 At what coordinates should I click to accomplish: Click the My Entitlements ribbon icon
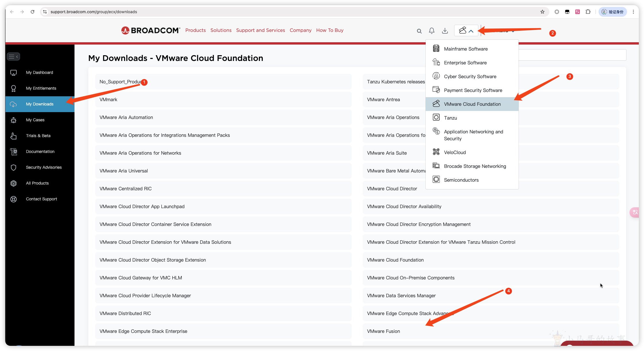click(x=14, y=89)
